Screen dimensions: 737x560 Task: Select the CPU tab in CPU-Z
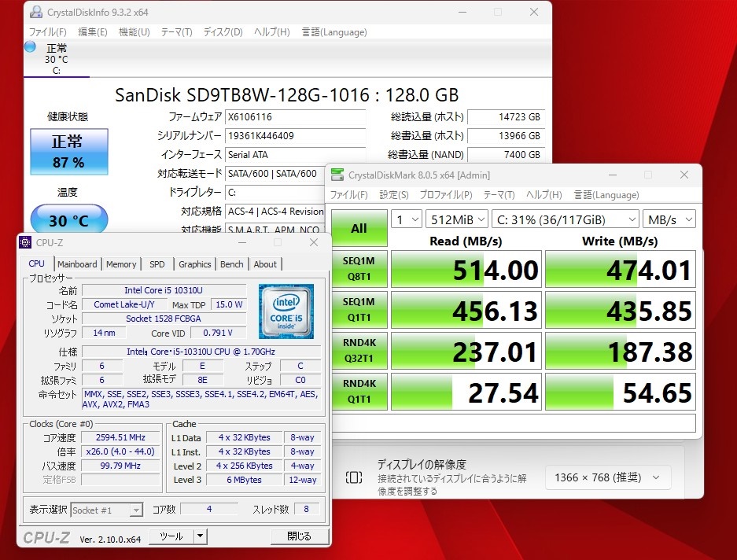pyautogui.click(x=37, y=263)
